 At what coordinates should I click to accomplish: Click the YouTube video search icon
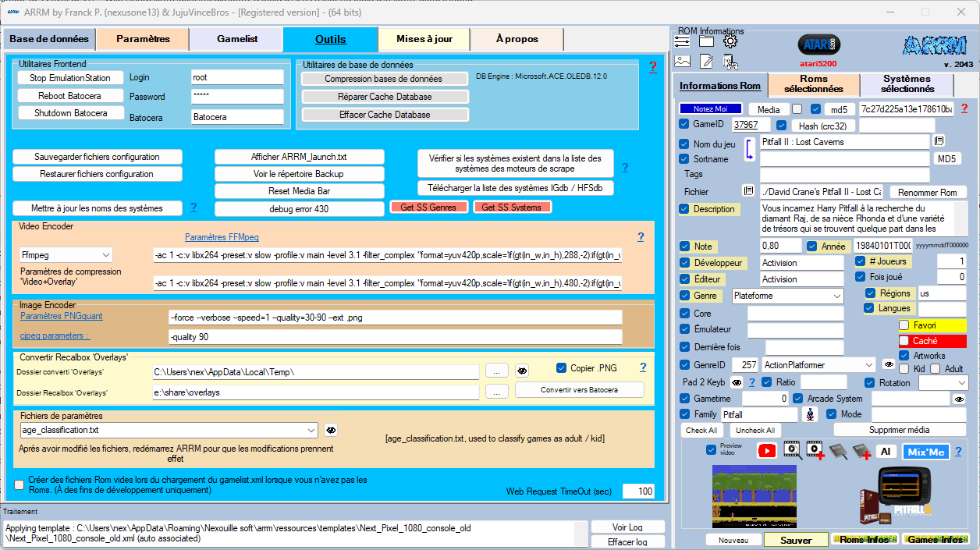tap(767, 451)
